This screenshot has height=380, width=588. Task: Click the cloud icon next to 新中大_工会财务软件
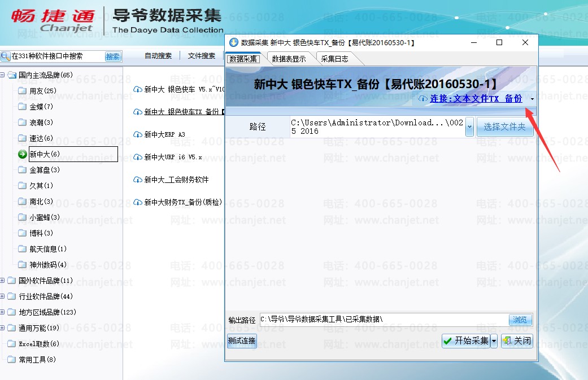click(138, 180)
